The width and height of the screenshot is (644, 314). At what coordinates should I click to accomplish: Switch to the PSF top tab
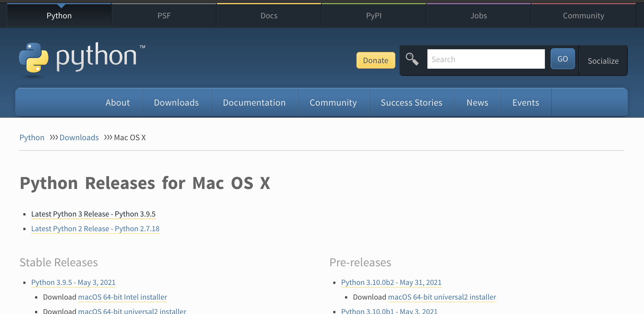point(164,15)
